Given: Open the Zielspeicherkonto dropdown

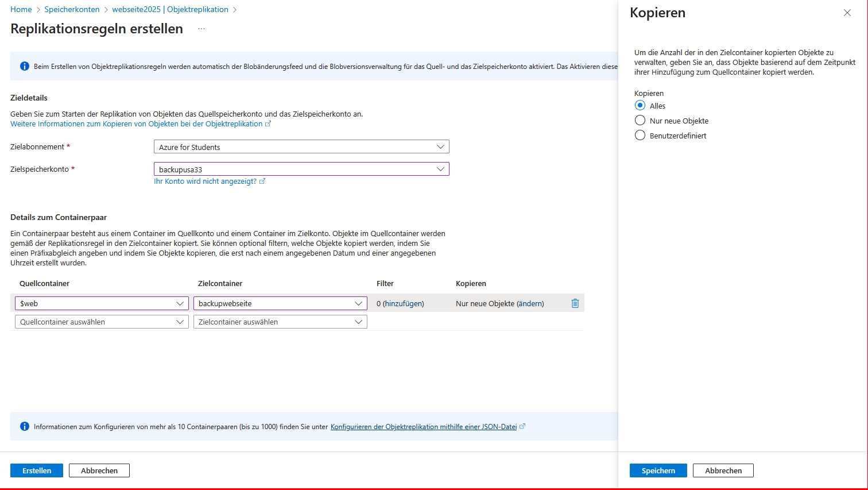Looking at the screenshot, I should (301, 169).
